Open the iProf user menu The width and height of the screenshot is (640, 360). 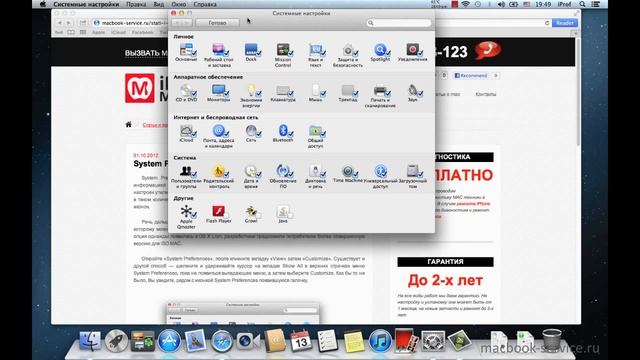point(564,4)
